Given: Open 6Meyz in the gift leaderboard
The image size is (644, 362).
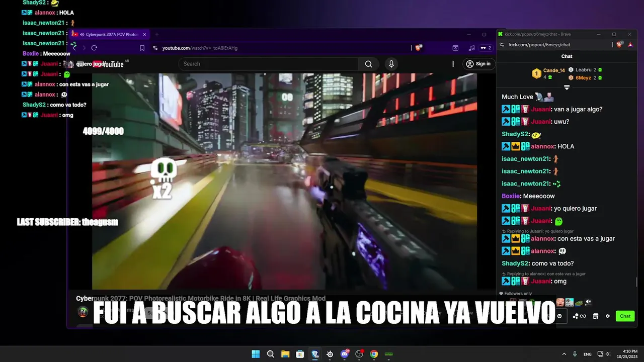Looking at the screenshot, I should (x=583, y=78).
